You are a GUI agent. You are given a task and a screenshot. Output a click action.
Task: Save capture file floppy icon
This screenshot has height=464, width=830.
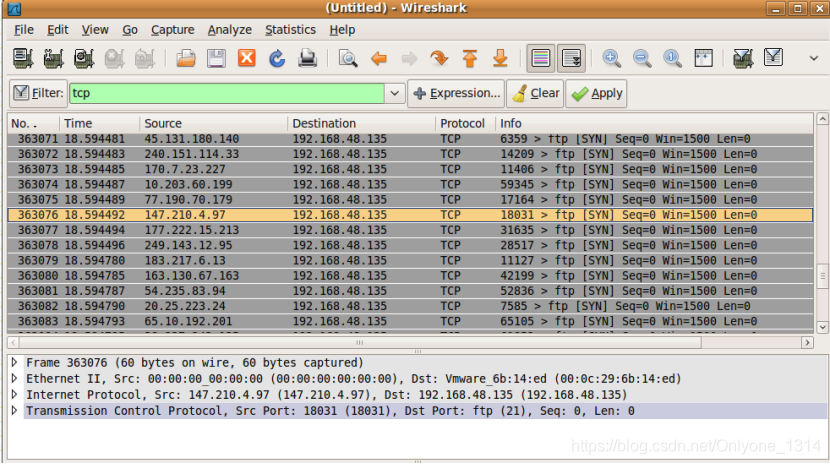(216, 58)
